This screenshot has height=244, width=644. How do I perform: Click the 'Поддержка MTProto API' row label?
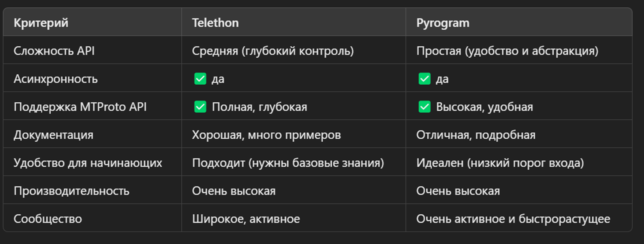click(x=80, y=107)
